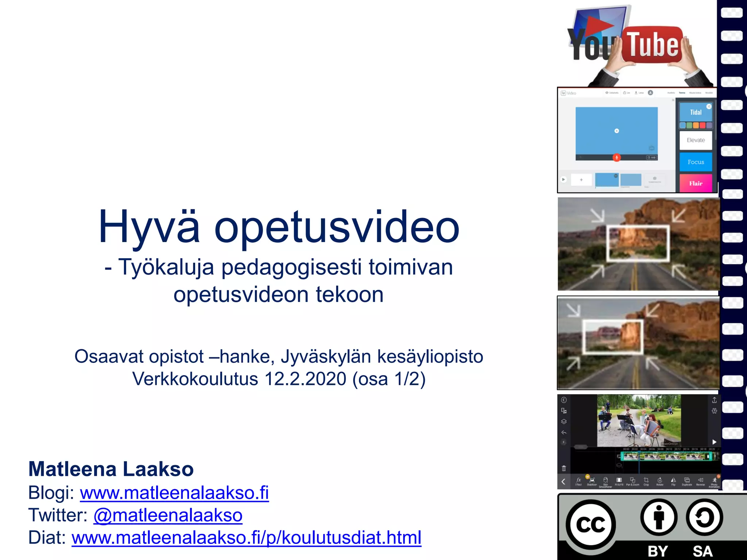Select the Elevate theme
Screen dimensions: 747x560
(x=696, y=140)
